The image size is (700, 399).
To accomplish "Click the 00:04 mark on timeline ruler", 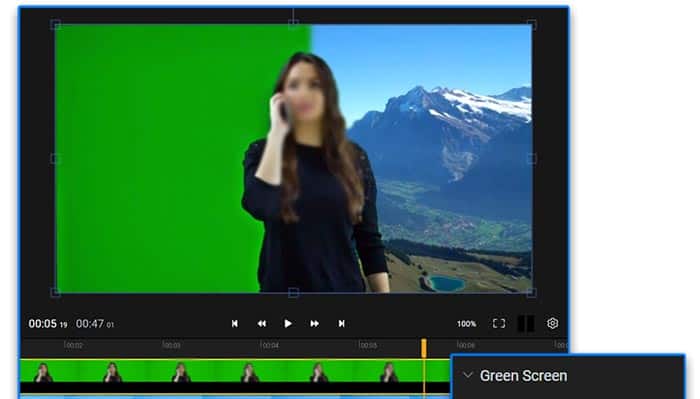I will [269, 345].
